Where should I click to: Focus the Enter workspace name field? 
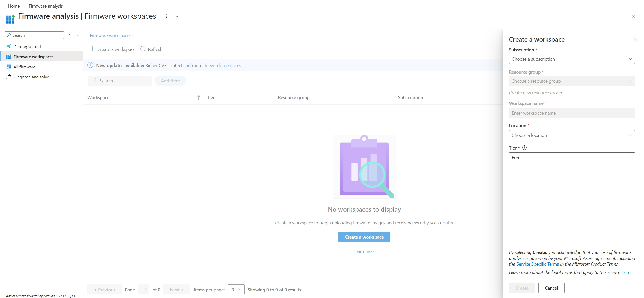[x=572, y=113]
